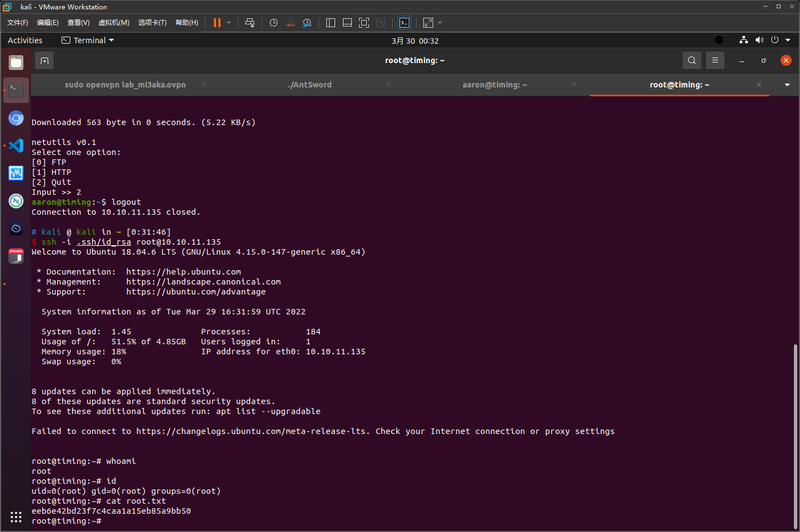800x532 pixels.
Task: Open the blue waveform monitor app in dock
Action: point(16,173)
